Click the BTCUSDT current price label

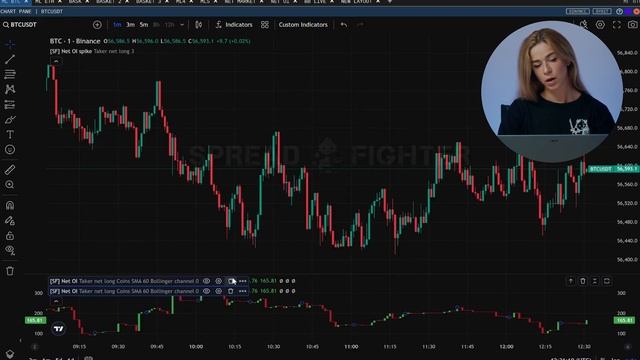[x=613, y=169]
